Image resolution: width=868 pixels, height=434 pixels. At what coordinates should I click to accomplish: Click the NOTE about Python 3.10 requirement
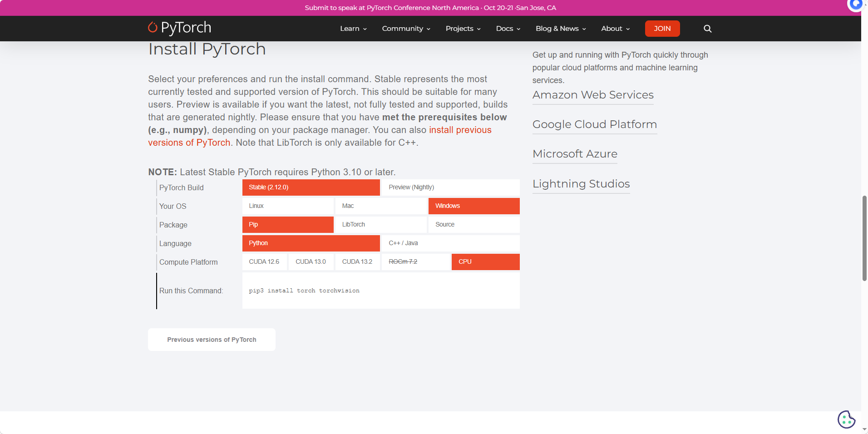[x=272, y=172]
